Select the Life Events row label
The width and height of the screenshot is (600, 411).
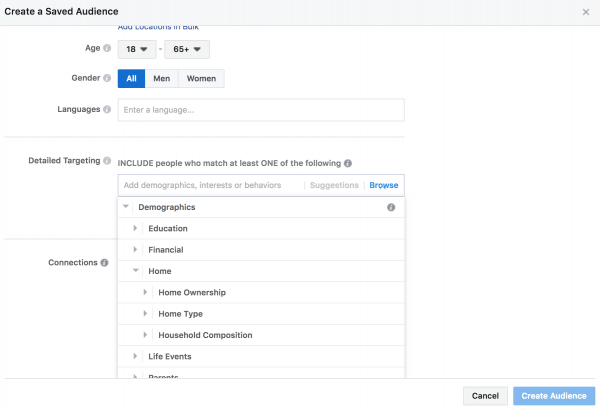point(170,357)
